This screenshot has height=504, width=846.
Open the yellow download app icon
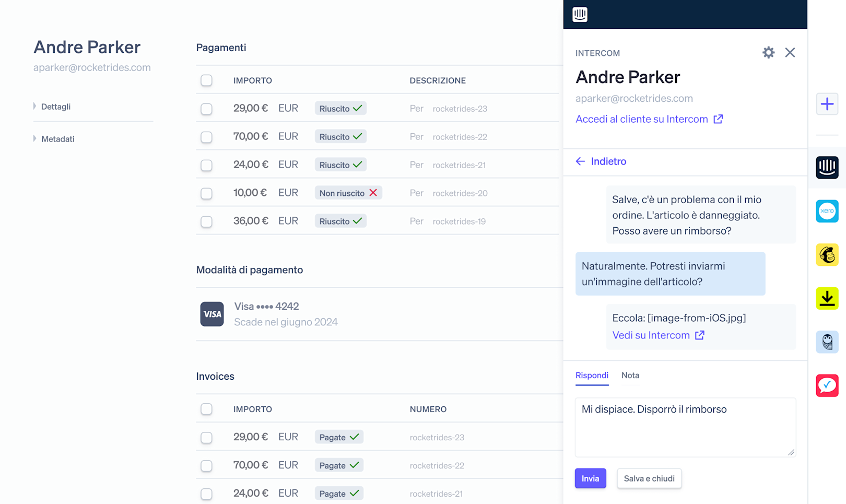(x=827, y=298)
